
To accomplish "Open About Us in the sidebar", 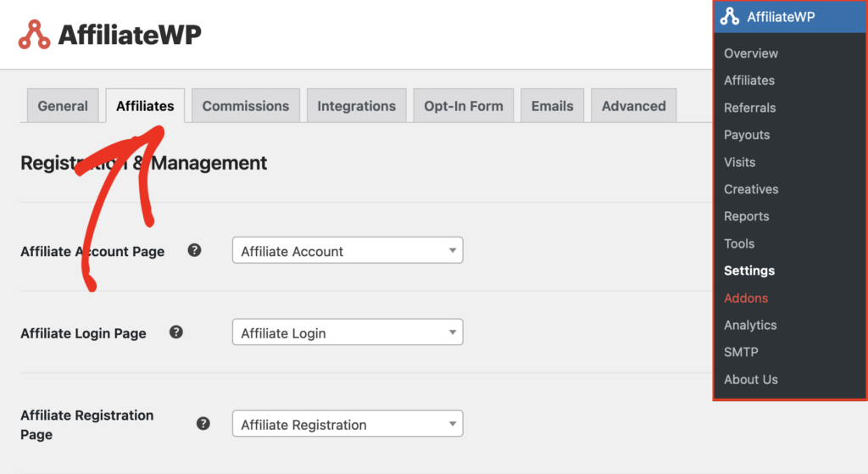I will [751, 380].
